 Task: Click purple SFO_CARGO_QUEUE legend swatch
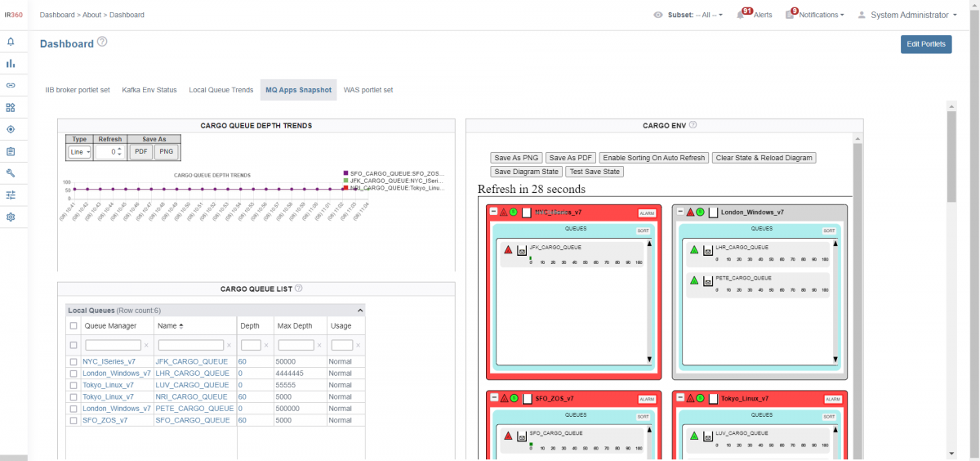coord(346,174)
